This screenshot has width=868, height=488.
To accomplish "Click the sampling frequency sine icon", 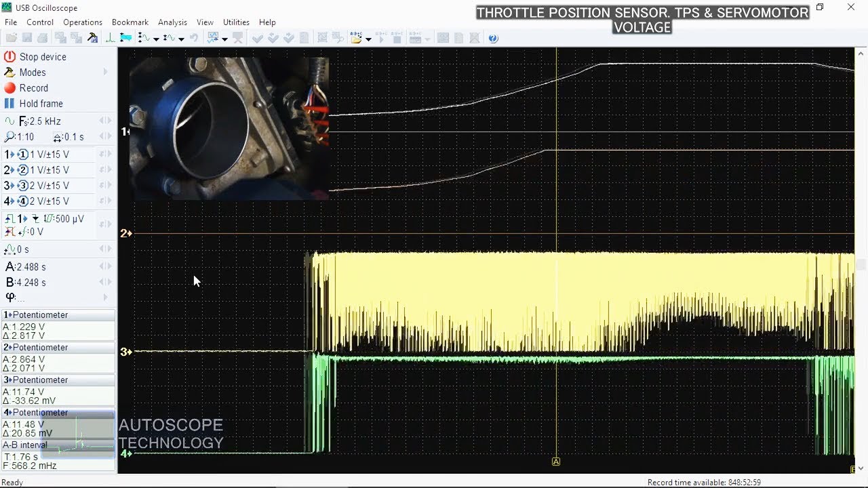I will tap(9, 121).
